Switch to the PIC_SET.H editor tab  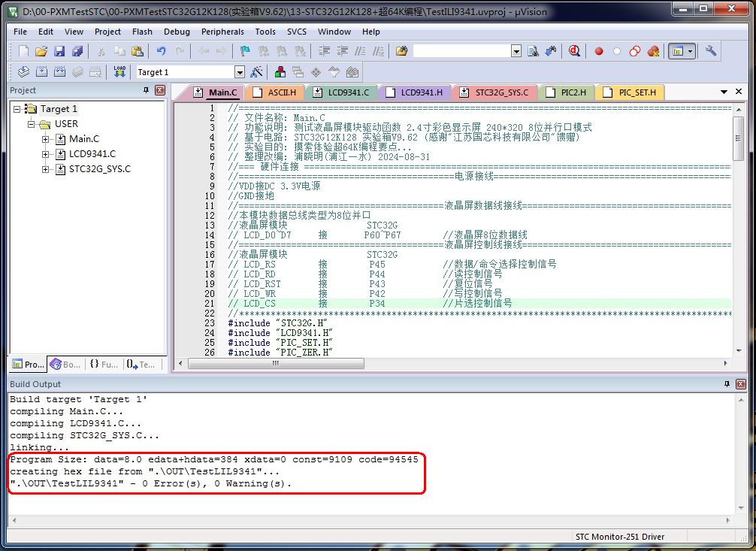(631, 92)
